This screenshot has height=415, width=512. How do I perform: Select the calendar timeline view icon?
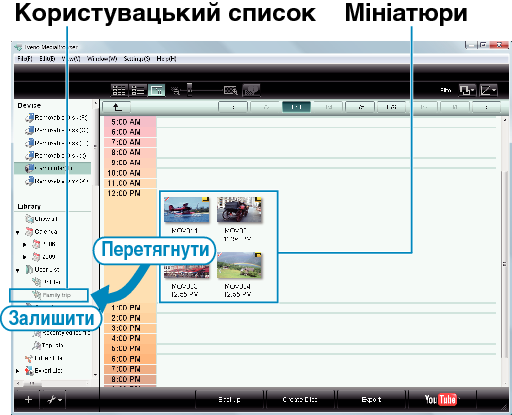[156, 90]
